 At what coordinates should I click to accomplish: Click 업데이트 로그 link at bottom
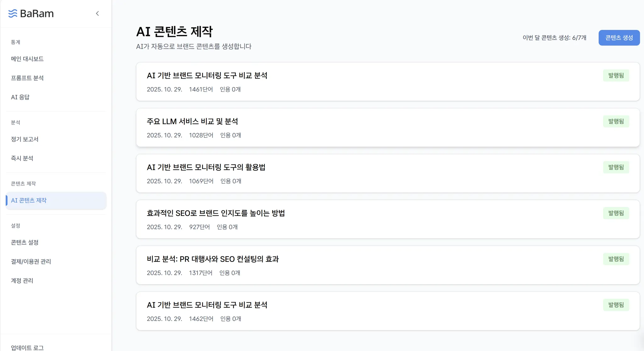tap(27, 348)
